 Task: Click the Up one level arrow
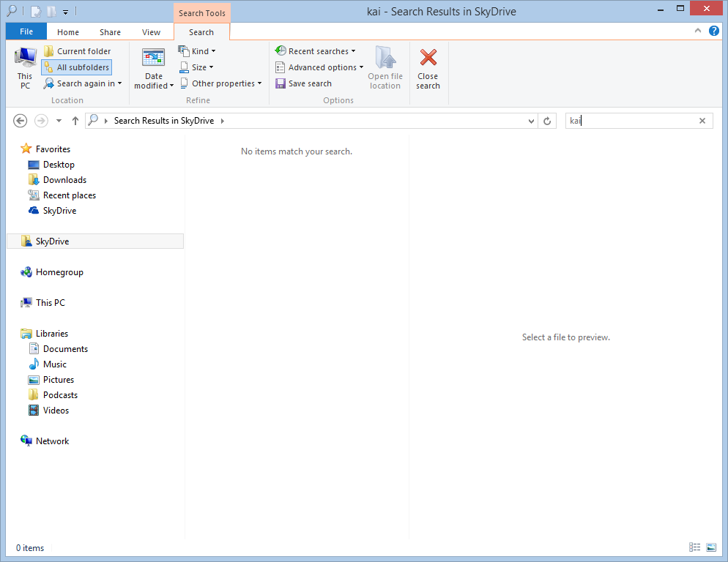click(x=75, y=121)
